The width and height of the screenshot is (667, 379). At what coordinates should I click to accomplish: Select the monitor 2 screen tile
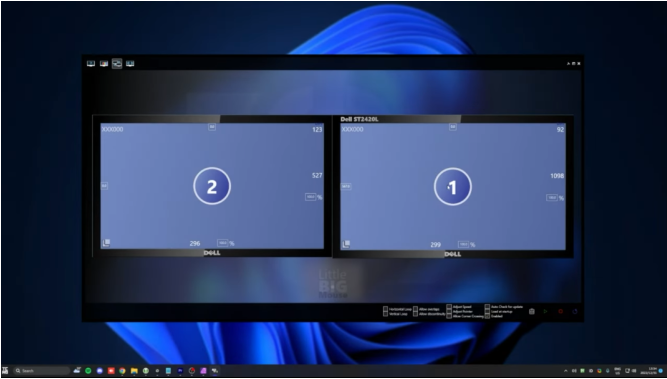(x=212, y=186)
